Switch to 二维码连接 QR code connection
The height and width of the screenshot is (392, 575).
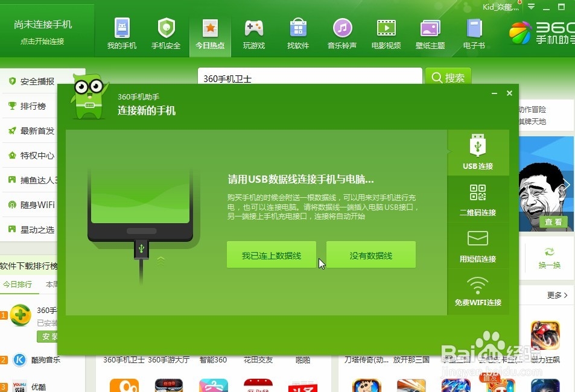point(478,199)
